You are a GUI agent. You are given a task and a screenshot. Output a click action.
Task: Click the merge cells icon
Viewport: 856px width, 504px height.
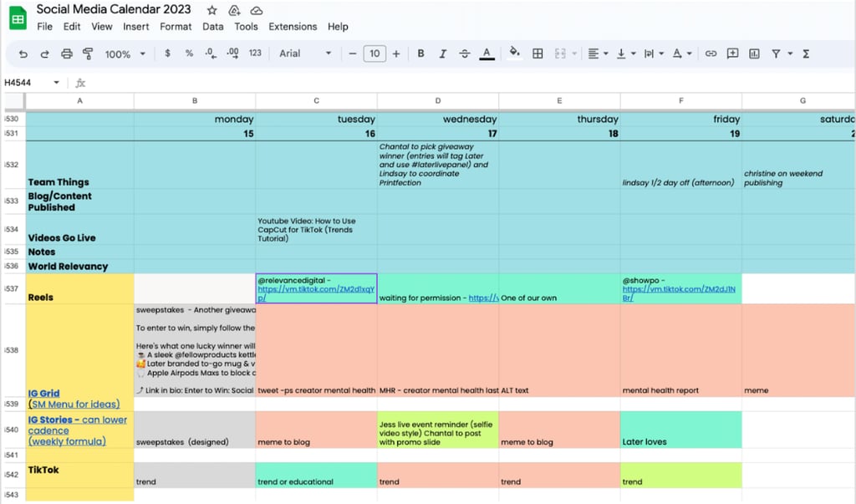pyautogui.click(x=560, y=53)
